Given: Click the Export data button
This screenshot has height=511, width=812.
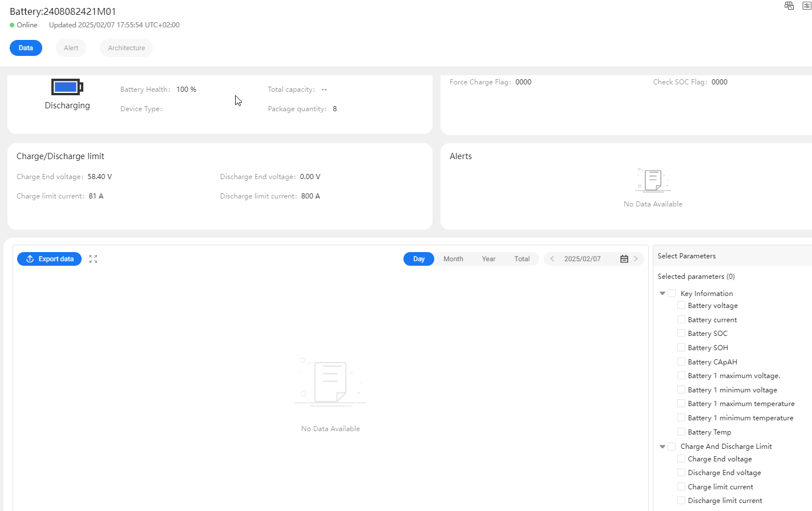Looking at the screenshot, I should click(49, 258).
